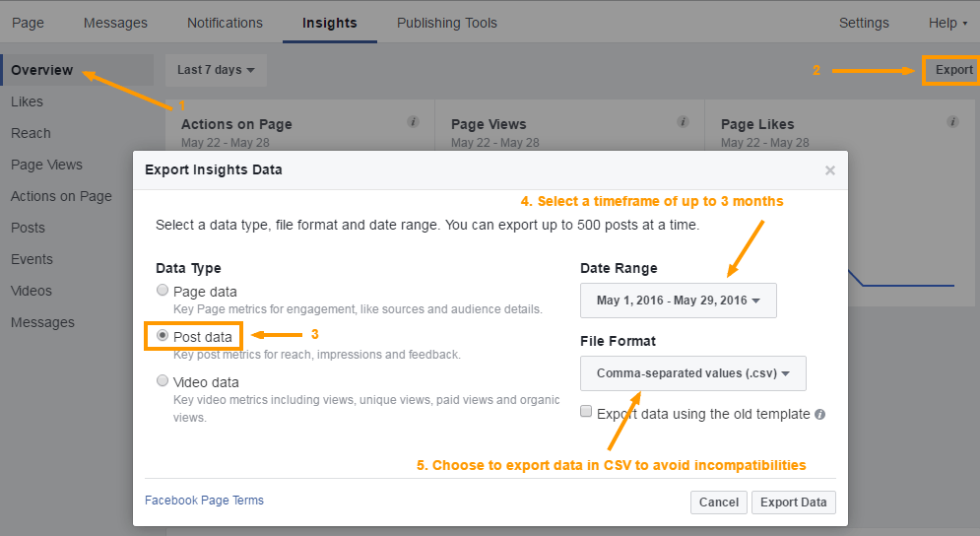Open info icon on Actions on Page card
The width and height of the screenshot is (980, 536).
click(413, 121)
